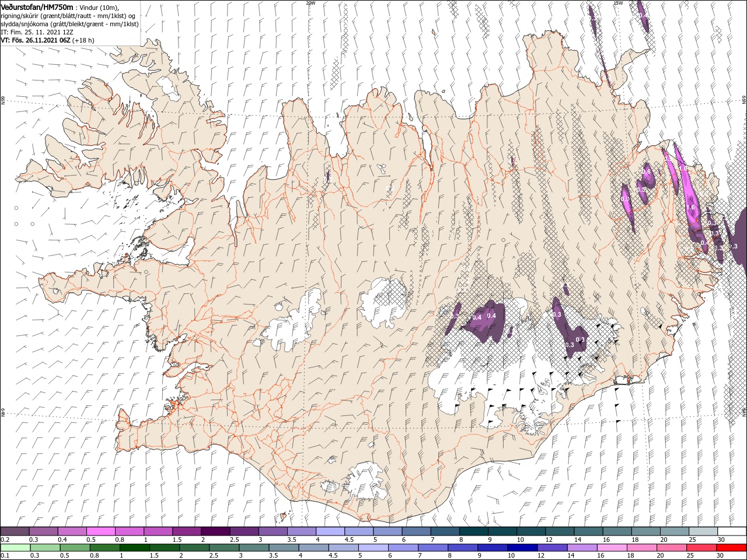
Task: Click the light lavender 4 snow legend swatch
Action: tap(330, 531)
